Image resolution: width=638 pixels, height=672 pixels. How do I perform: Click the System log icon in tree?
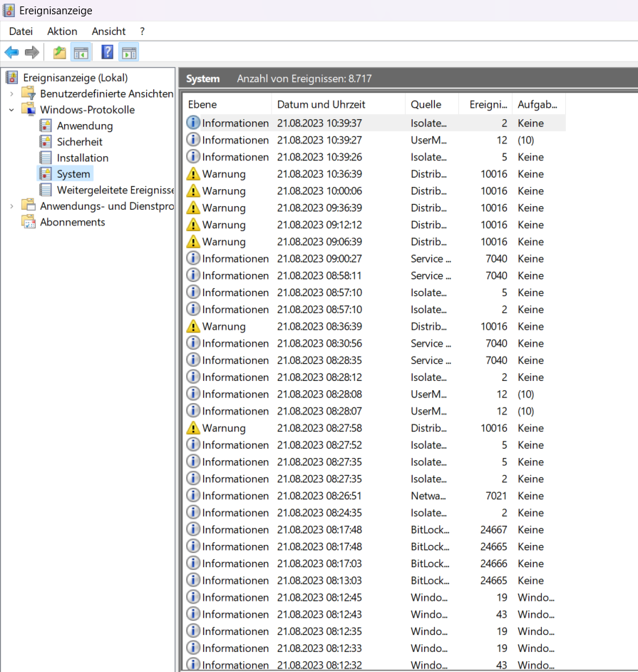tap(46, 173)
